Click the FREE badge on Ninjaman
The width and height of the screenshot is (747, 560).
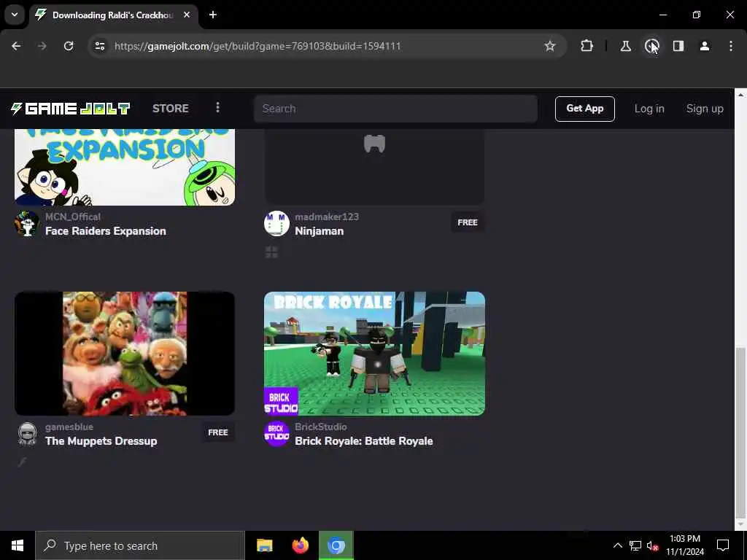[x=468, y=222]
